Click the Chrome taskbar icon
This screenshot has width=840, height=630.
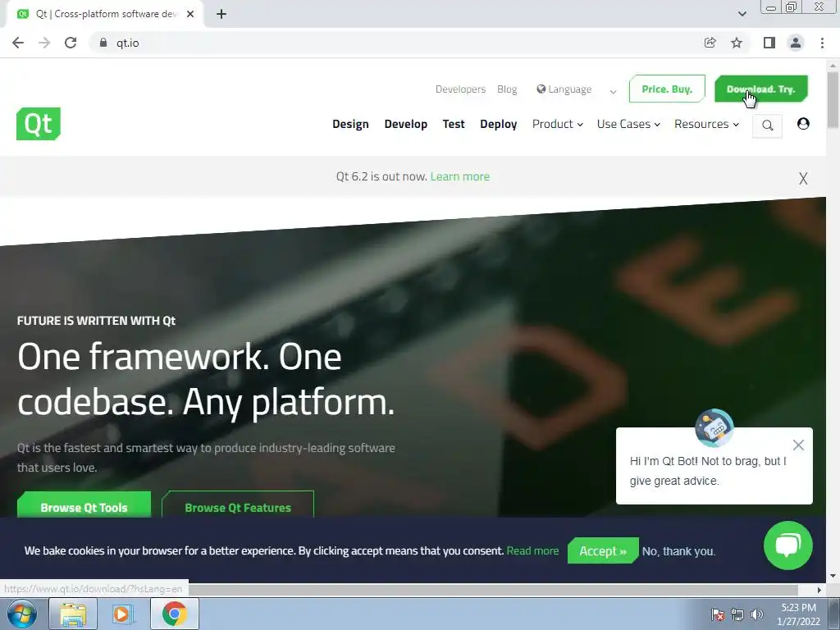pos(174,614)
